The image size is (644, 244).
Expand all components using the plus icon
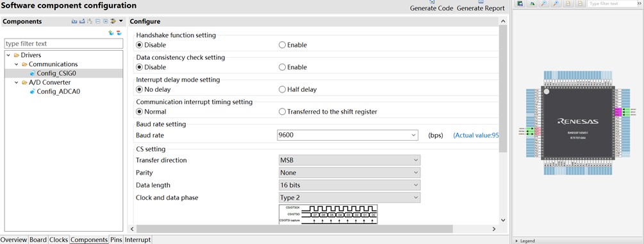tap(106, 21)
